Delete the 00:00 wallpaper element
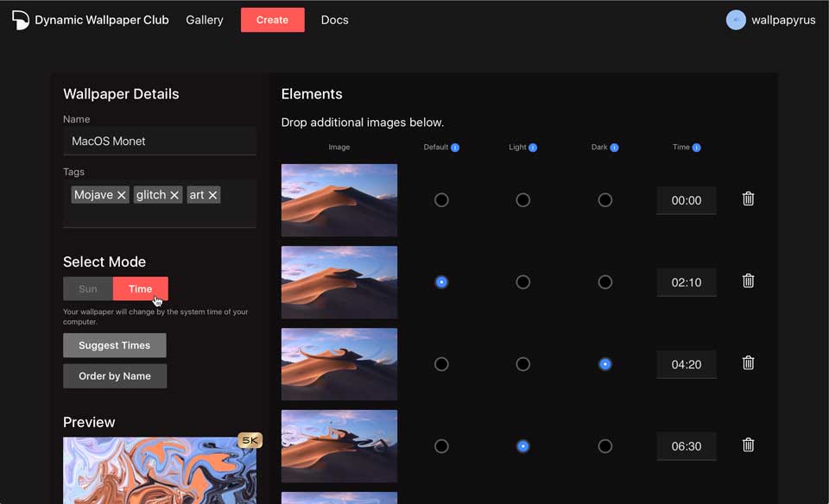 click(748, 198)
